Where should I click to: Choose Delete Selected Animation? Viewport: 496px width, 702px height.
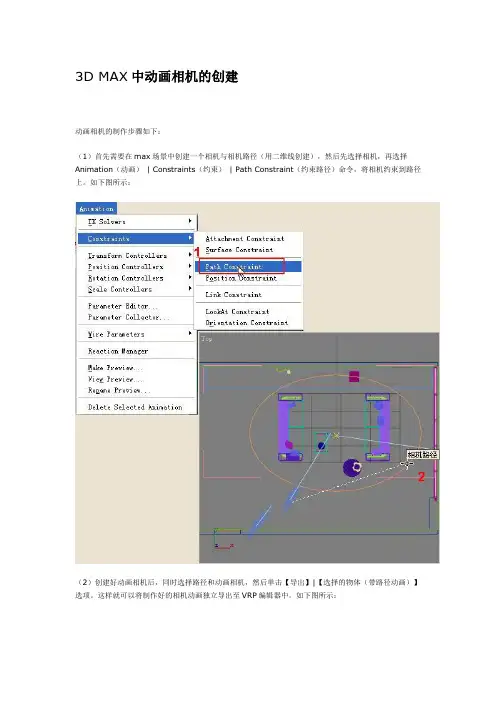coord(137,407)
